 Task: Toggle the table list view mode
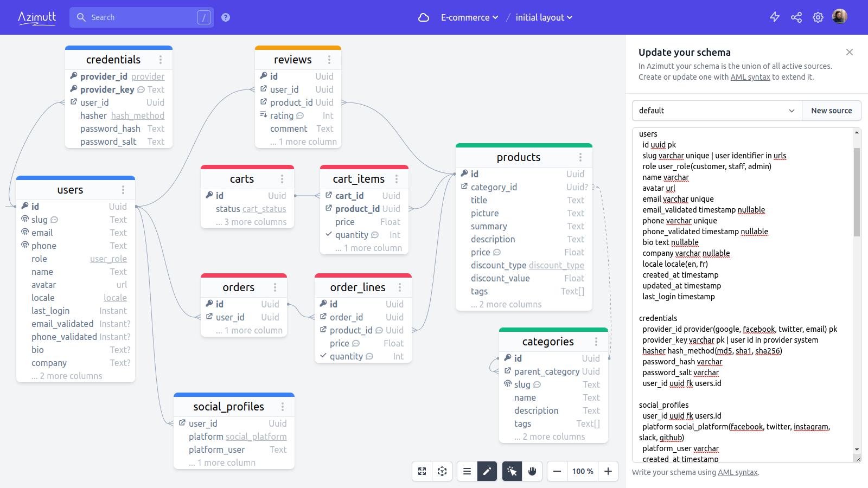467,471
